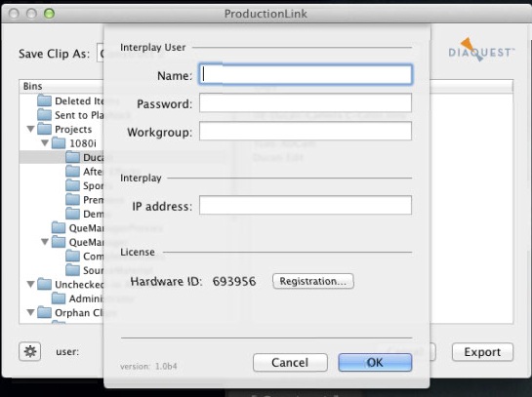Viewport: 532px width, 397px height.
Task: Click the Export button
Action: [482, 352]
